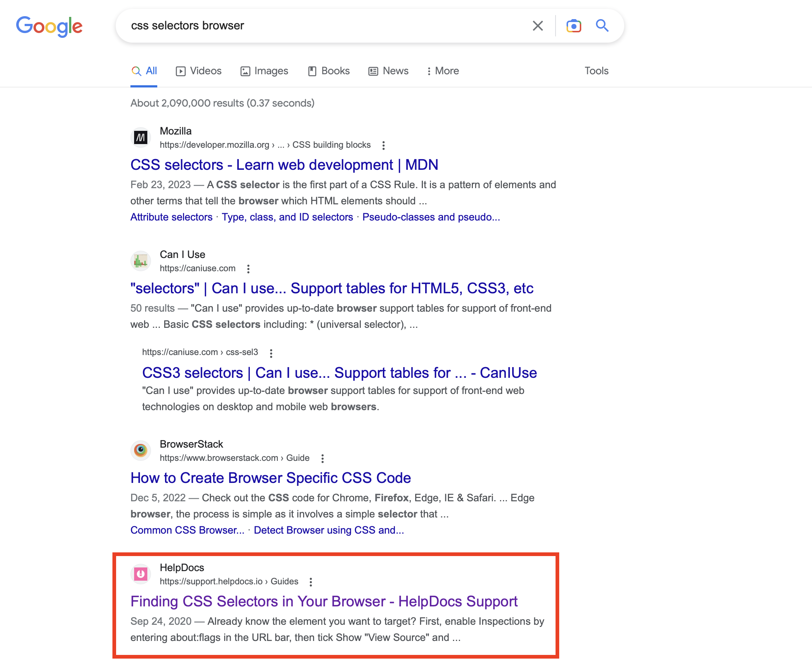Viewport: 812px width, 663px height.
Task: Switch to the Videos tab
Action: [198, 71]
